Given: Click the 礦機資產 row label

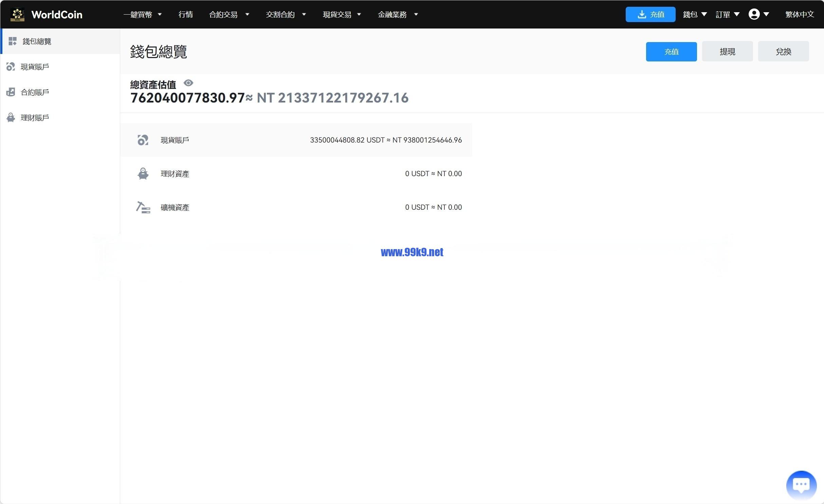Looking at the screenshot, I should pyautogui.click(x=175, y=207).
